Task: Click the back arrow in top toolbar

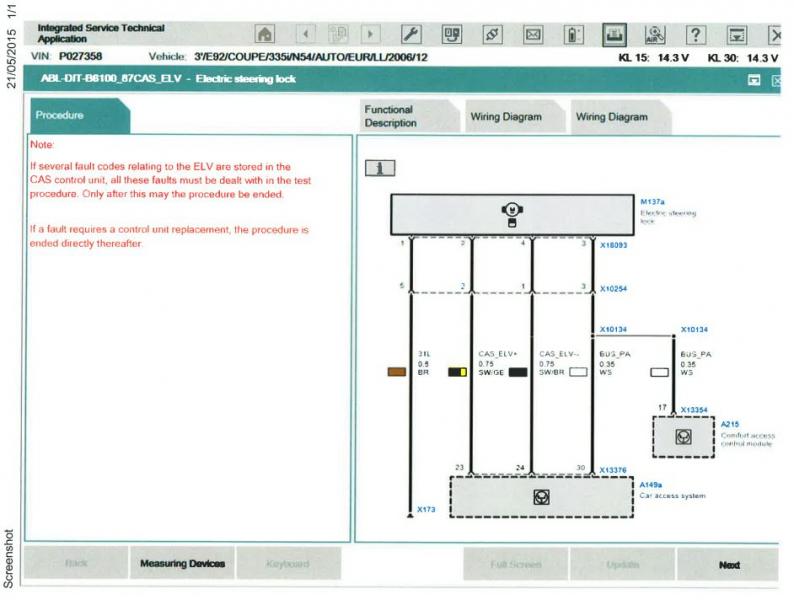Action: [305, 34]
